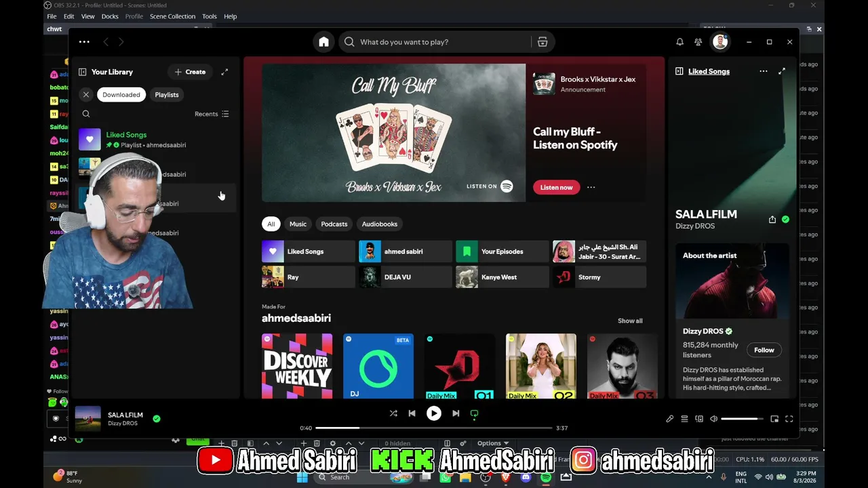
Task: Hide the Now Playing view panel icon
Action: (x=679, y=71)
